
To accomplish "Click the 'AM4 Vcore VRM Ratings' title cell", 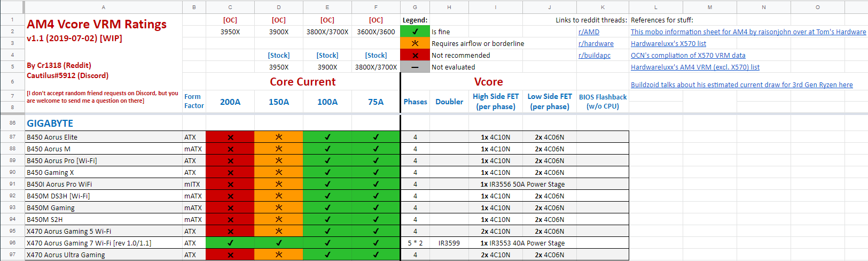I will click(97, 25).
